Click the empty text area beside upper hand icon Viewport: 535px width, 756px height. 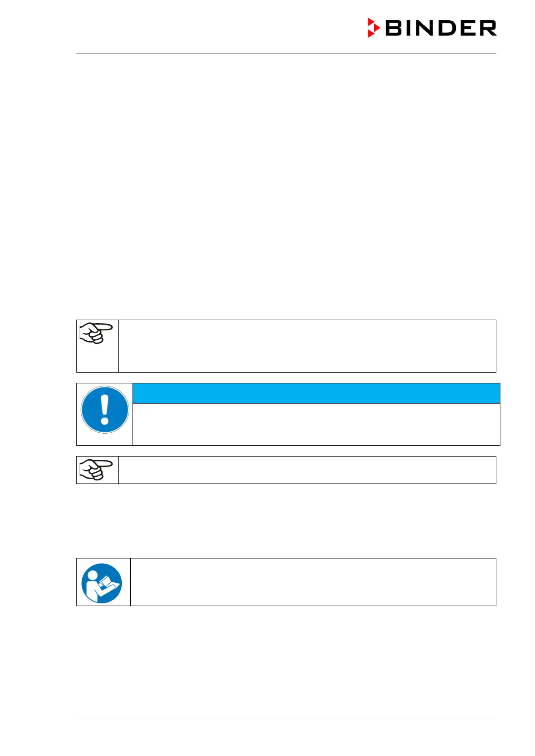(307, 346)
